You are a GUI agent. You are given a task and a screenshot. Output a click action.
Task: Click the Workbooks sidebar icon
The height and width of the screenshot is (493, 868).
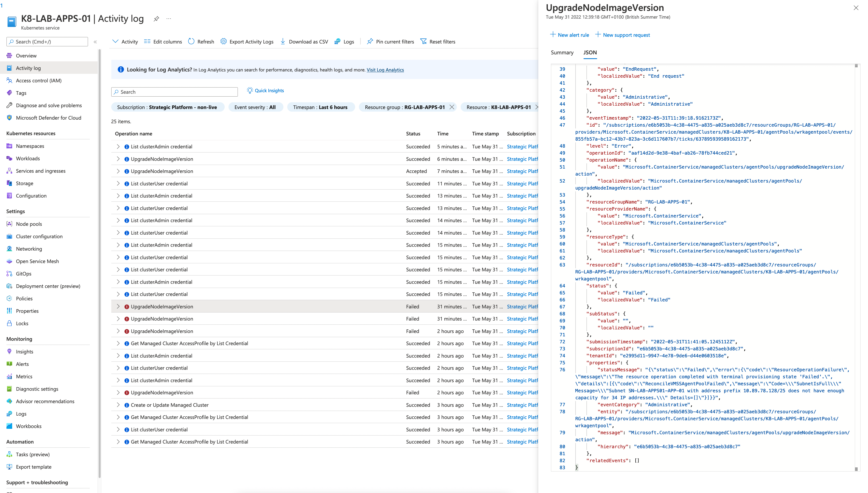point(10,426)
